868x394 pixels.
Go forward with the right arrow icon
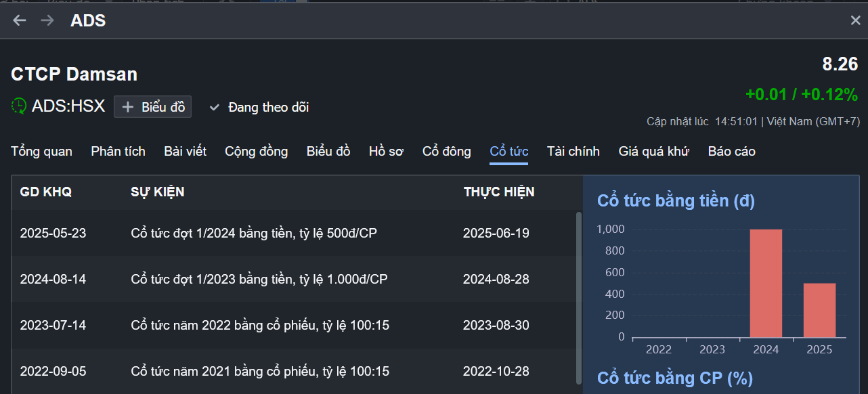47,20
